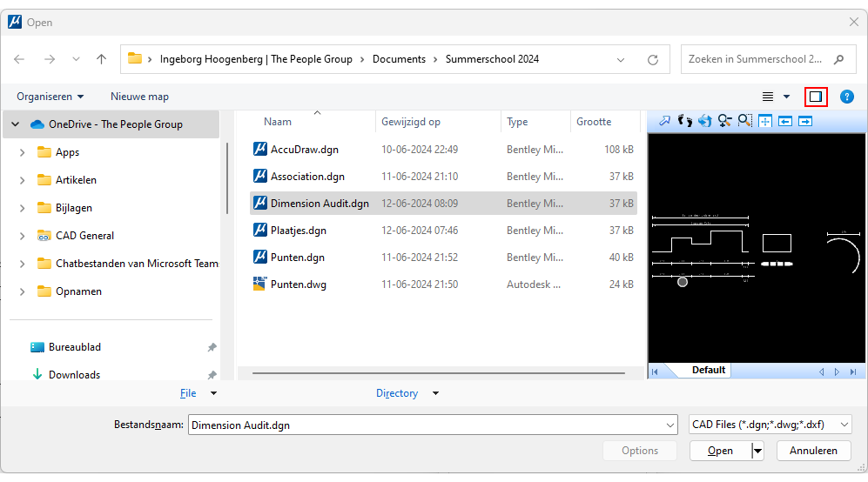
Task: Click the Nieuwe map button
Action: (139, 97)
